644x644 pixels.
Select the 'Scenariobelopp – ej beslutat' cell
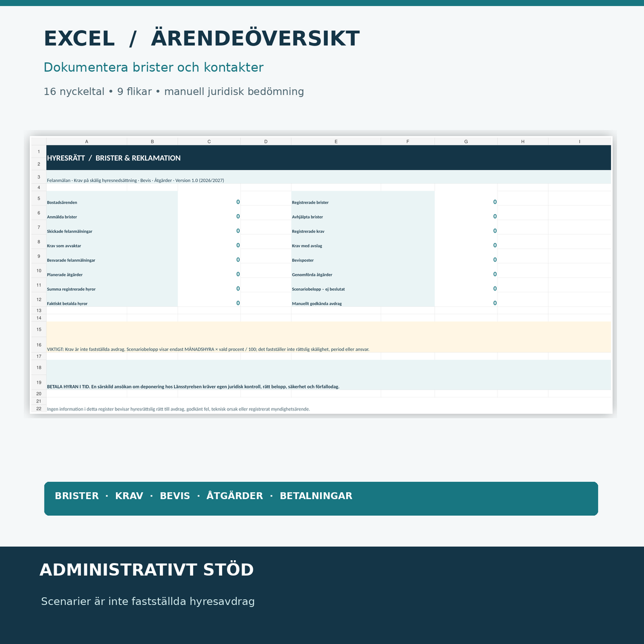[x=363, y=286]
